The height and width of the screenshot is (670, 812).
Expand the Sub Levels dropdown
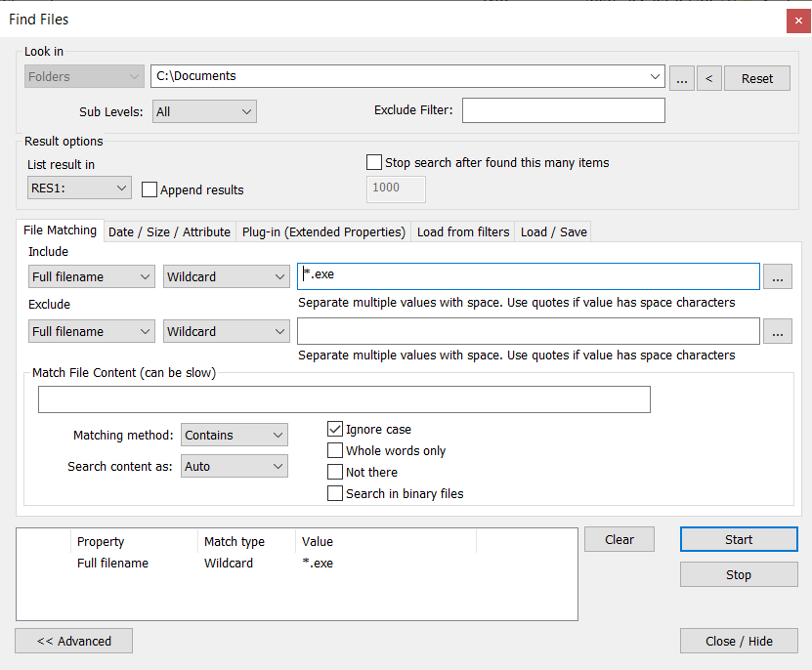coord(204,111)
